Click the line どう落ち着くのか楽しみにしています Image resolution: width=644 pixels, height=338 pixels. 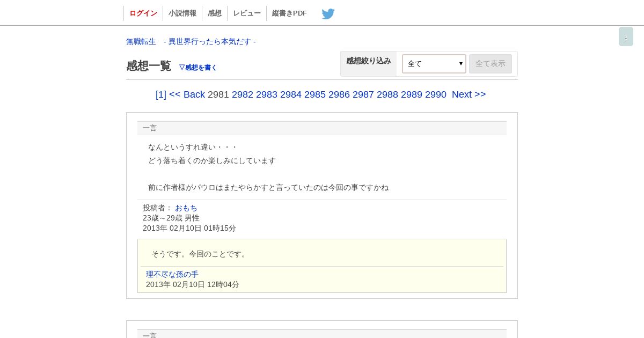pos(212,160)
